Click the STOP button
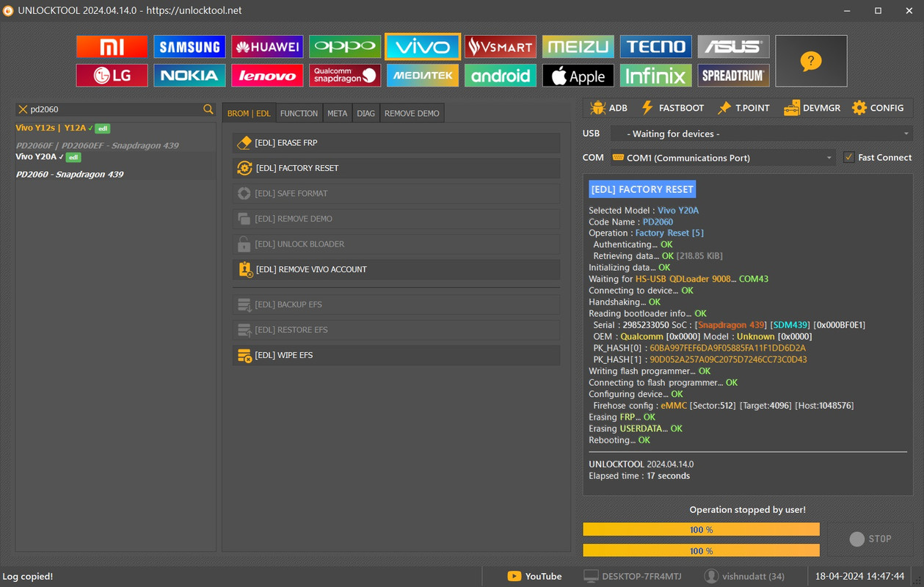 [x=870, y=539]
